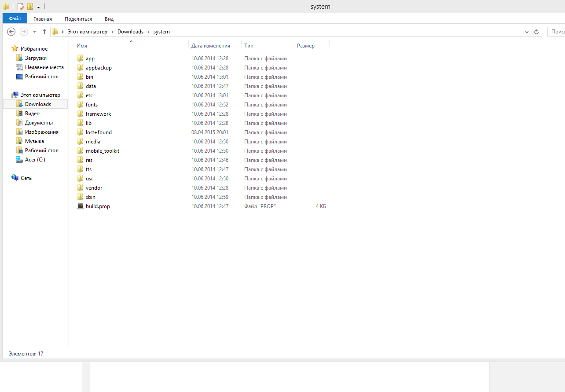
Task: Sort by Размер column header
Action: pos(306,46)
